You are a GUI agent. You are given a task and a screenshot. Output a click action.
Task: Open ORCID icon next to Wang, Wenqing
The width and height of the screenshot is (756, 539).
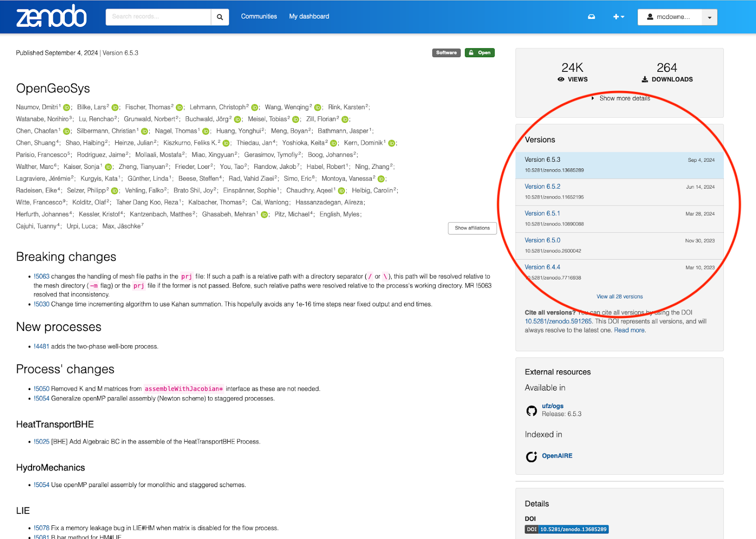[318, 107]
